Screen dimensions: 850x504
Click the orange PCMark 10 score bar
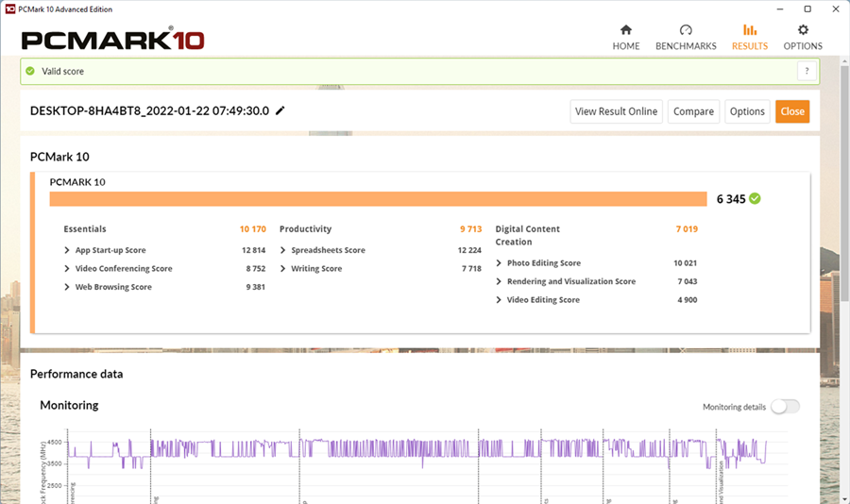(x=378, y=199)
